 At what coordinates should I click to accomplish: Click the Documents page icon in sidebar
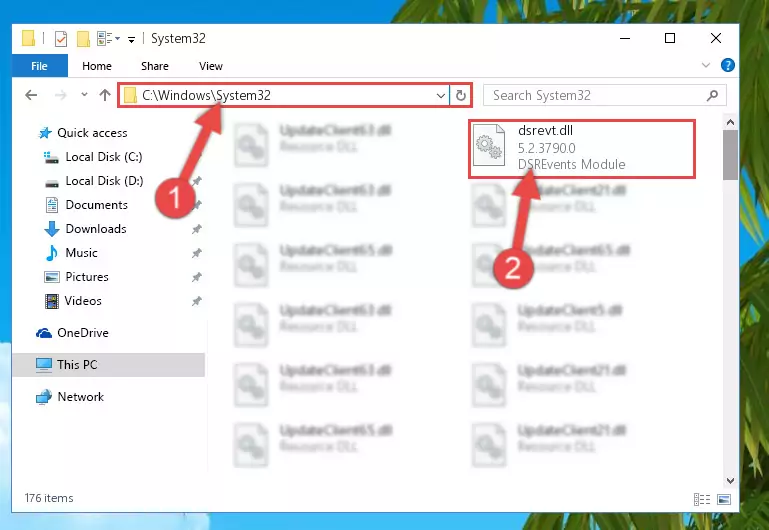51,205
